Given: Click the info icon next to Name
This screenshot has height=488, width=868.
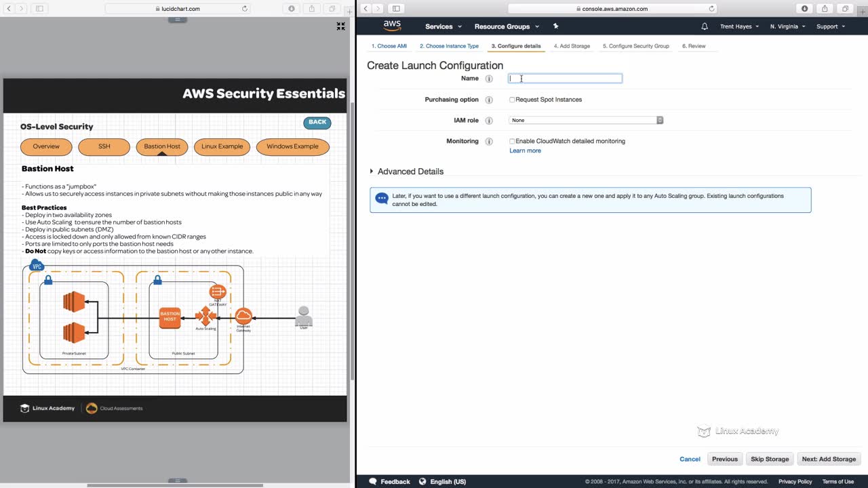Looking at the screenshot, I should (489, 79).
